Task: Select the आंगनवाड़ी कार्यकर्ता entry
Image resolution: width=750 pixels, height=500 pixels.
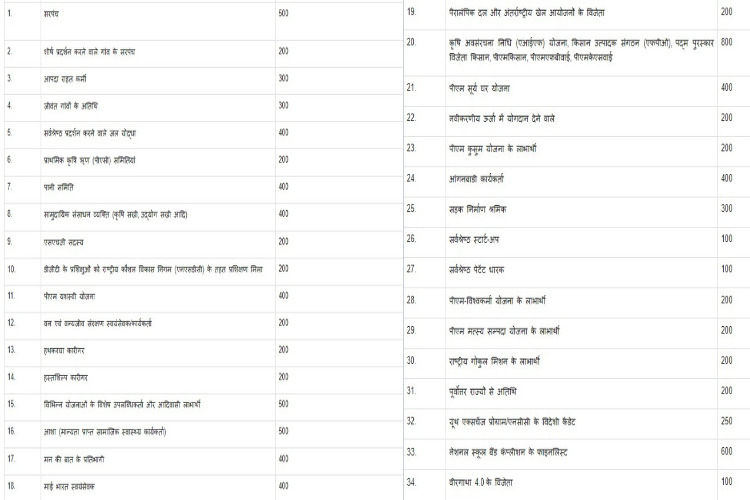Action: [476, 179]
